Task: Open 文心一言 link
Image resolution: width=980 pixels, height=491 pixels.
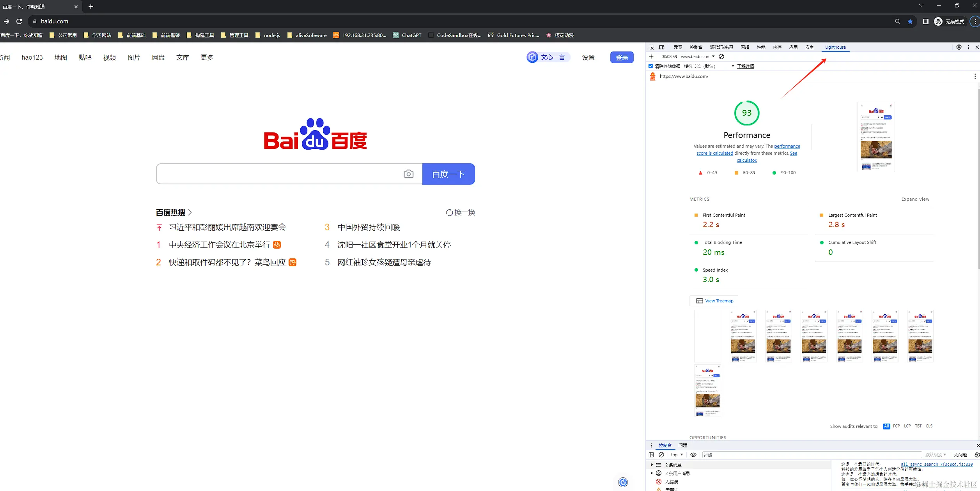Action: (548, 57)
